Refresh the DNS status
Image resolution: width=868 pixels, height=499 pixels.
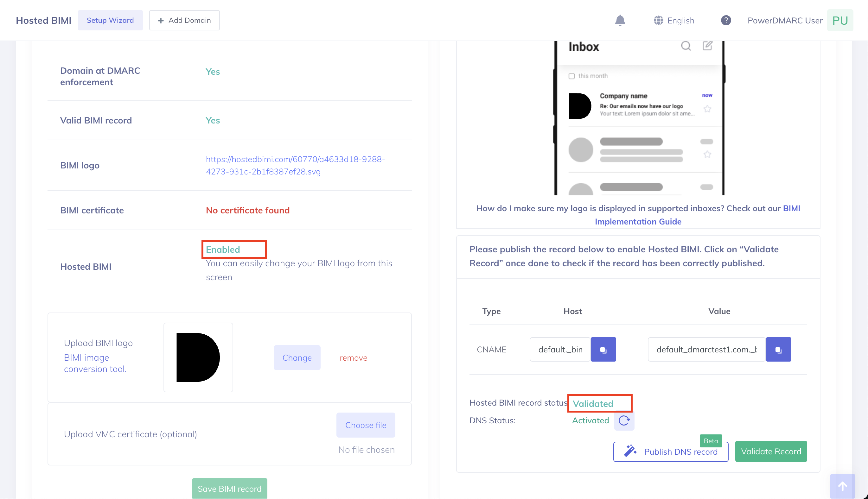pos(624,420)
